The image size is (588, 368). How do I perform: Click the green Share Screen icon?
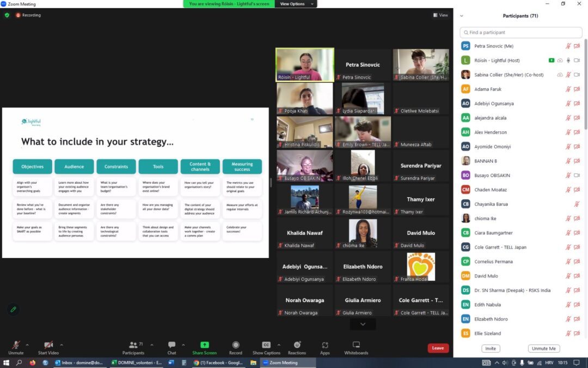coord(205,345)
